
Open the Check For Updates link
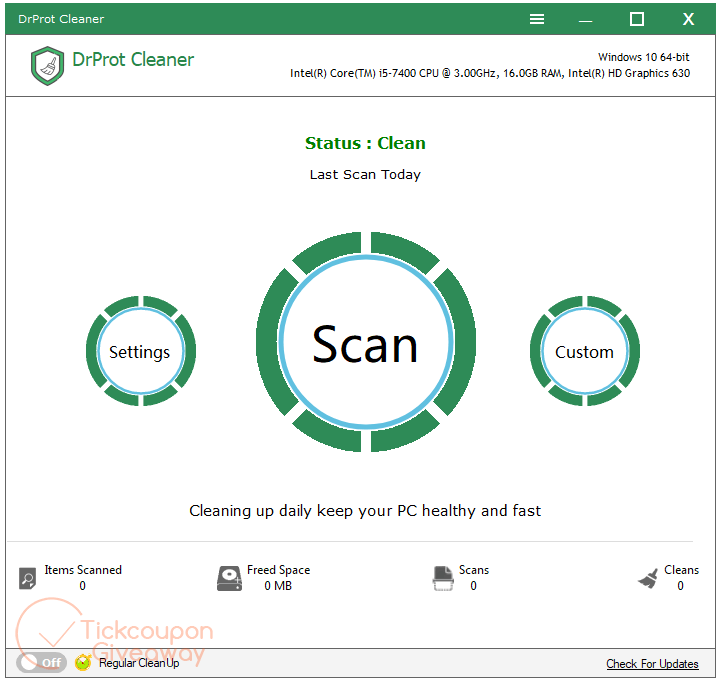point(652,664)
